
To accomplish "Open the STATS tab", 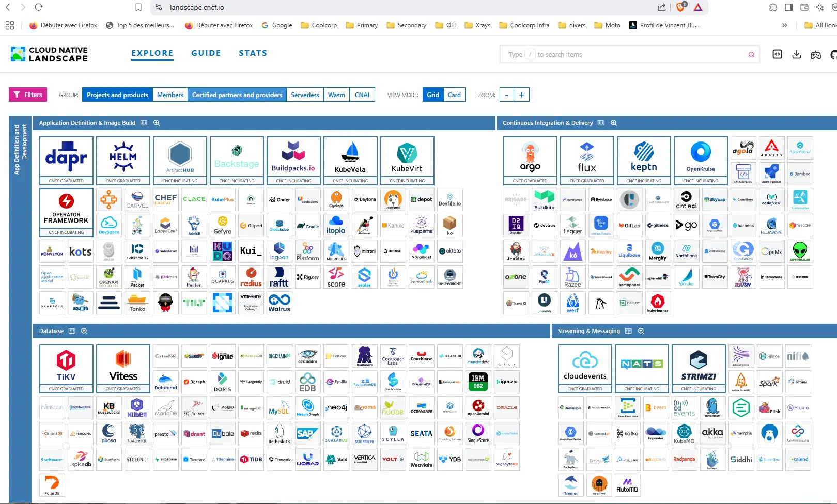I will pos(253,53).
